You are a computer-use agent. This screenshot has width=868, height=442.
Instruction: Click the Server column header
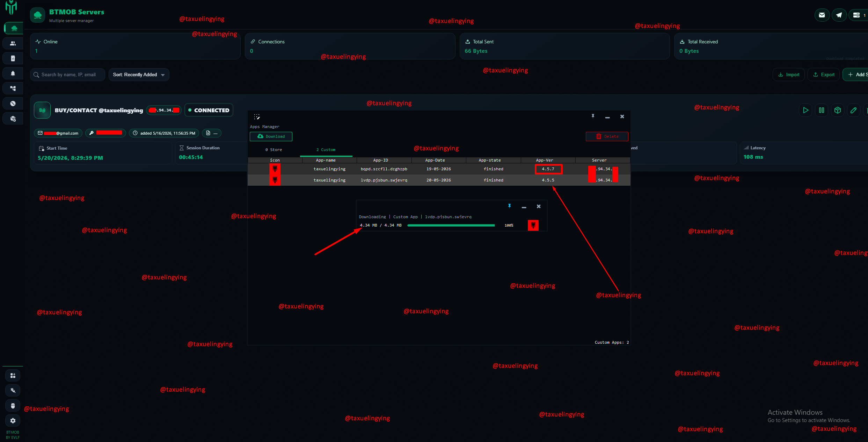coord(603,160)
